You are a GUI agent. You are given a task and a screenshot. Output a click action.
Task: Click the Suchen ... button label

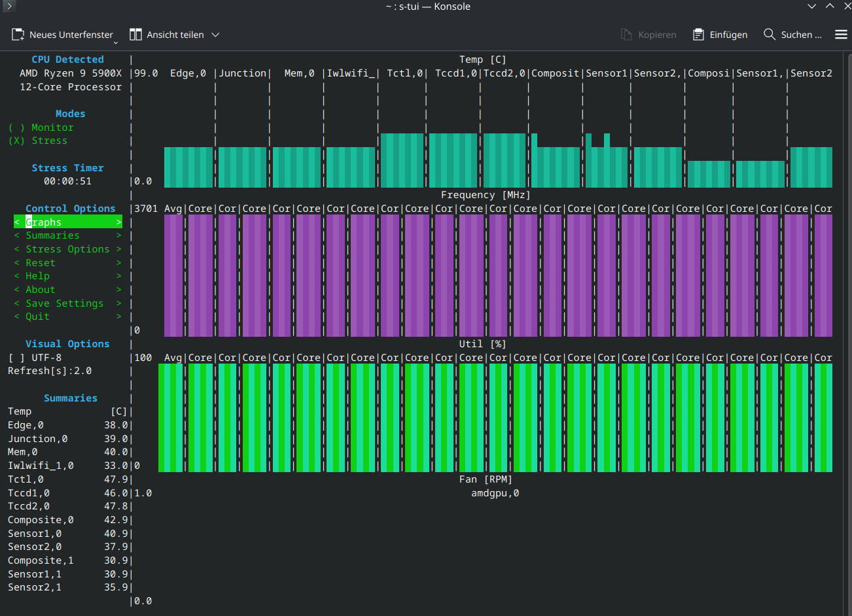click(x=801, y=35)
